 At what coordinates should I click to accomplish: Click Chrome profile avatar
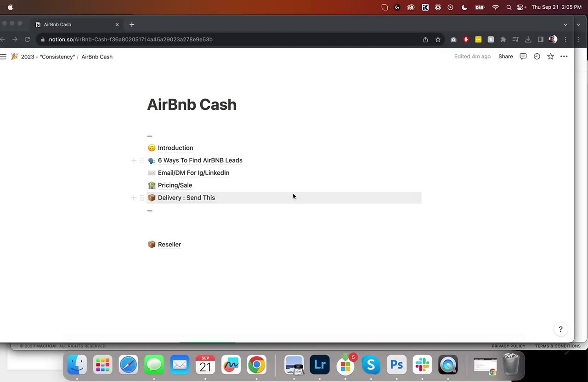553,40
